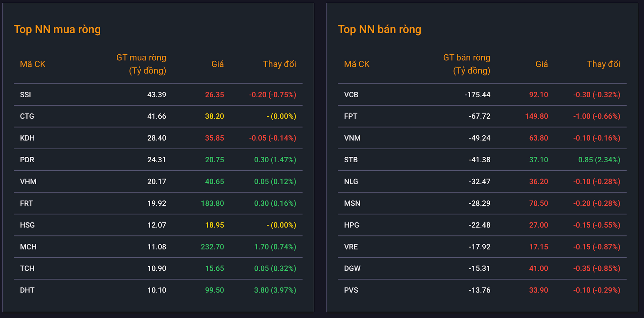This screenshot has width=644, height=318.
Task: Click the CTG stock ticker
Action: 27,116
